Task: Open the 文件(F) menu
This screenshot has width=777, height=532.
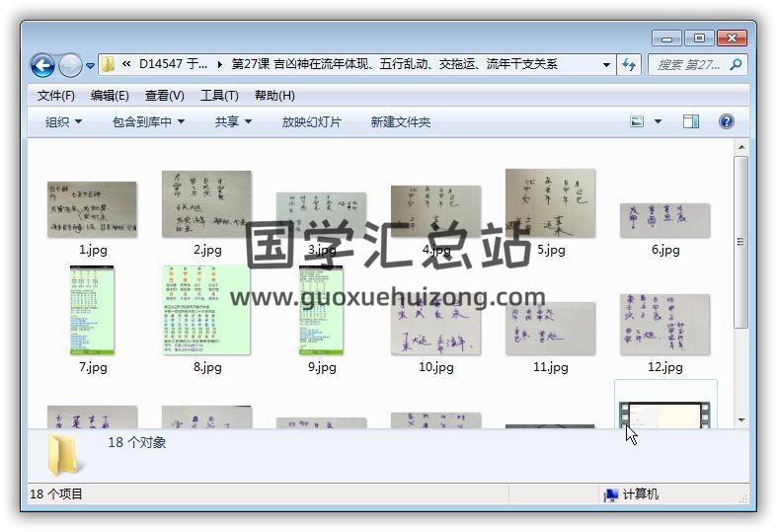Action: pyautogui.click(x=55, y=96)
